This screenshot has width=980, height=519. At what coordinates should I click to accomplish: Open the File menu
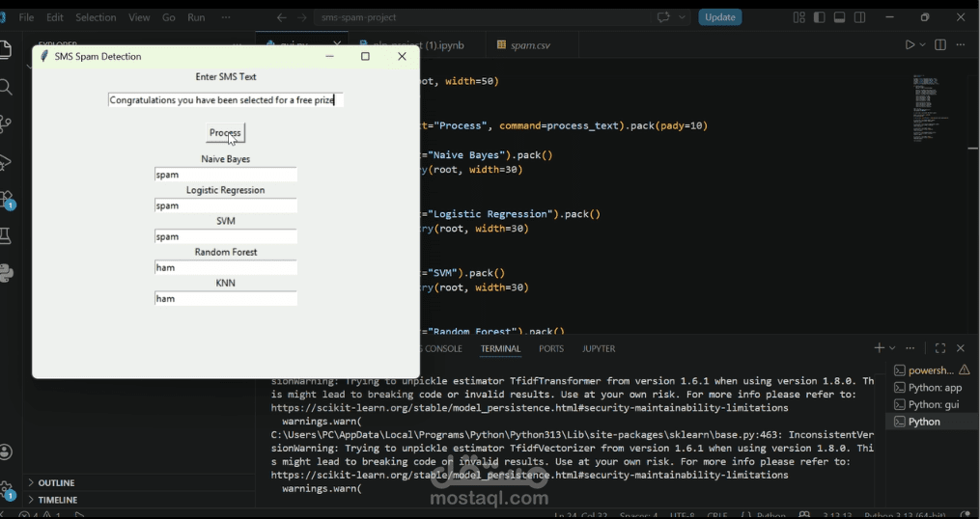click(x=26, y=17)
